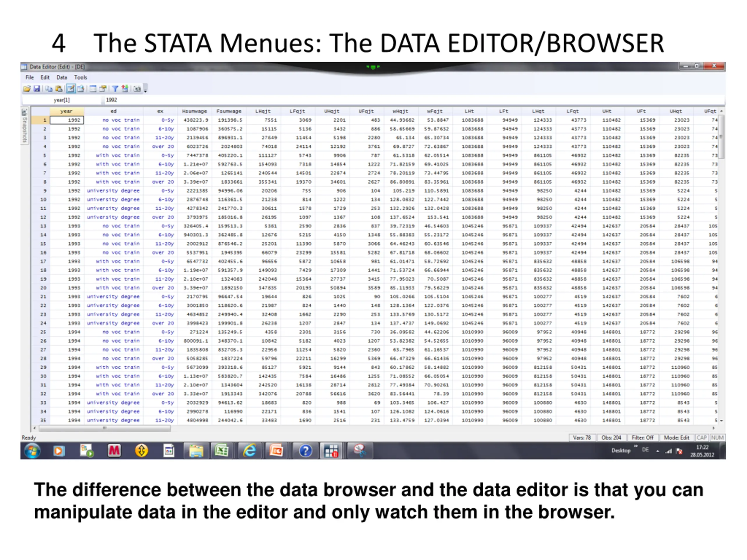
Task: Click the Windows Start orb
Action: click(x=32, y=451)
